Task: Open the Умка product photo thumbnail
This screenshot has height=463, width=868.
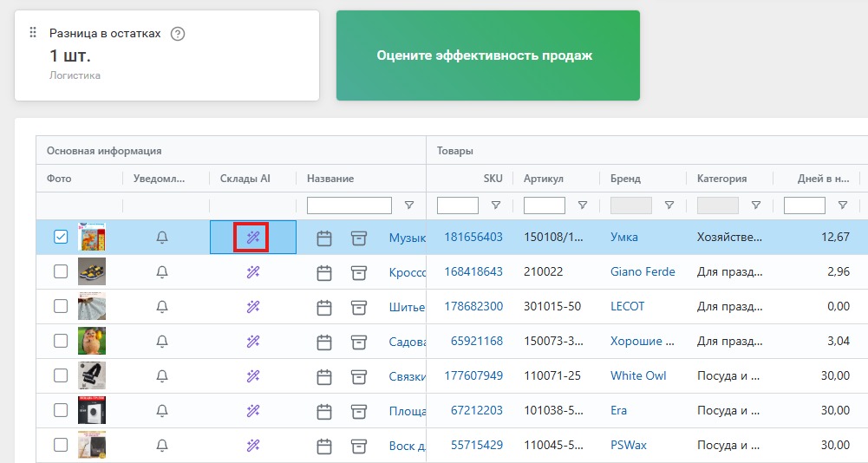Action: coord(92,237)
